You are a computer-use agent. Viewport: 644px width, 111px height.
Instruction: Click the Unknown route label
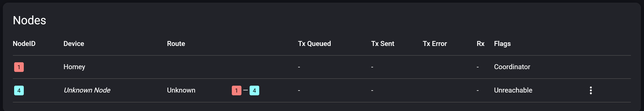(x=181, y=90)
